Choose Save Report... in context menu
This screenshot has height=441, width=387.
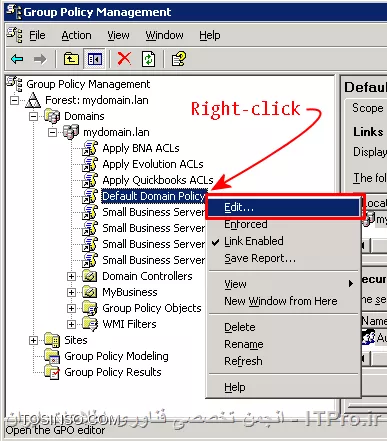click(x=260, y=258)
